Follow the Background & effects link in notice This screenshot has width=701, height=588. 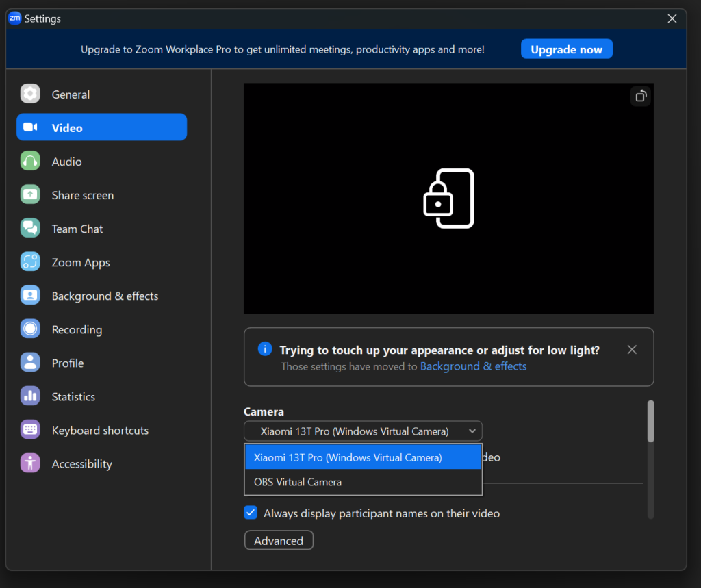coord(473,366)
